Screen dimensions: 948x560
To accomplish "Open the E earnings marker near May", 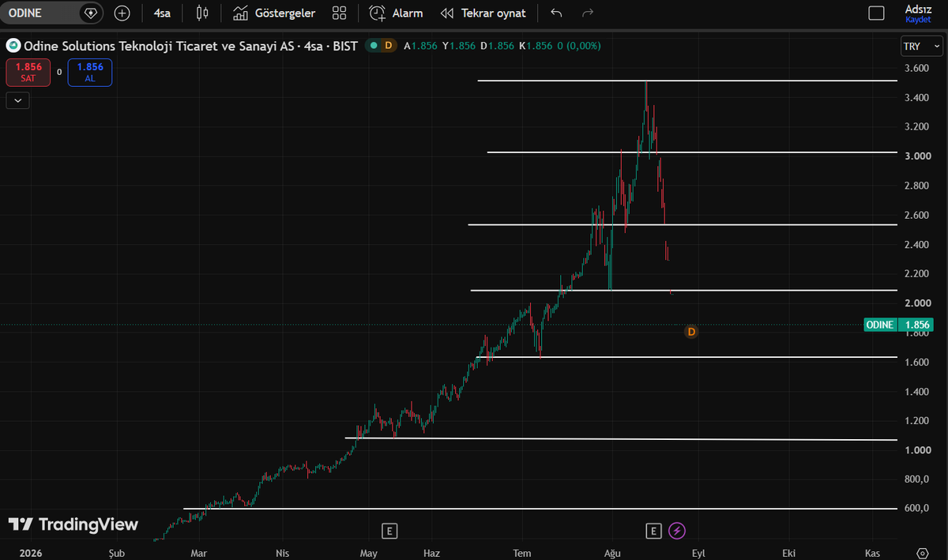I will click(388, 531).
